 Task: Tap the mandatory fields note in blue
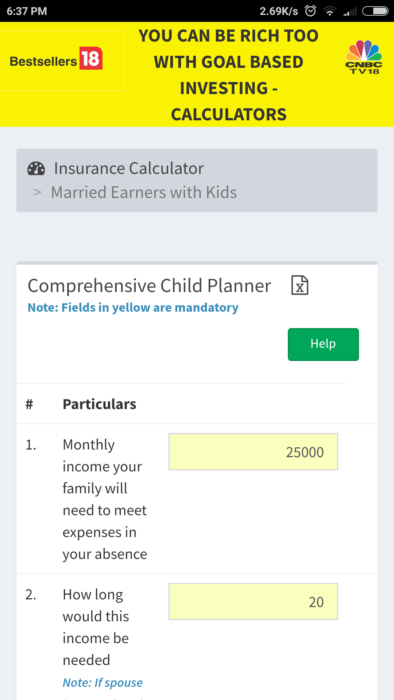[133, 308]
